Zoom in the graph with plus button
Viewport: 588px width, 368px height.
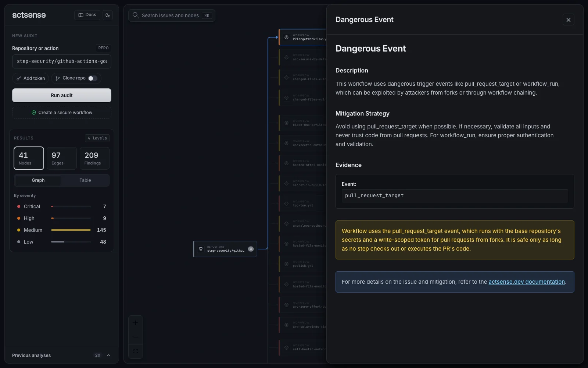[135, 323]
